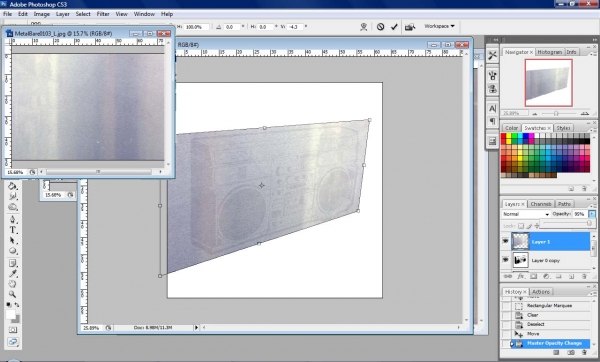Switch to the Actions tab
The width and height of the screenshot is (600, 362).
coord(541,292)
